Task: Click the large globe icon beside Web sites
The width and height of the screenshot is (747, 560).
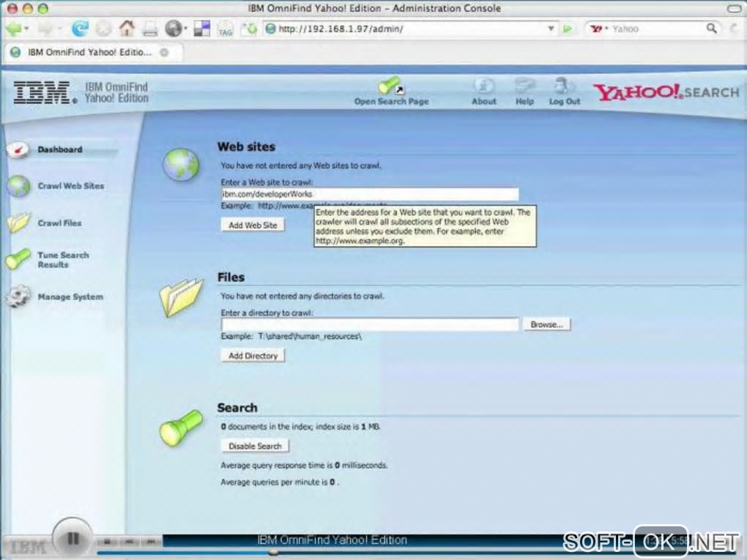Action: [x=181, y=165]
